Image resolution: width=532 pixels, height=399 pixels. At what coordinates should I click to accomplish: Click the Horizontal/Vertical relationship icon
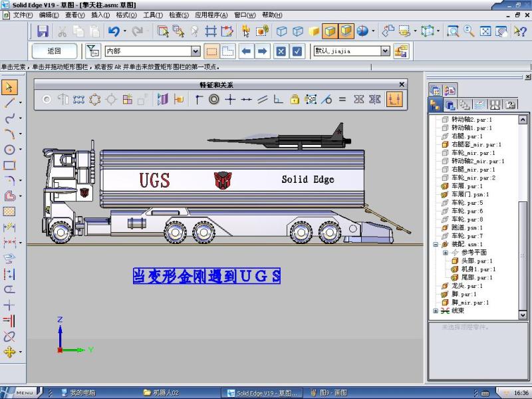[230, 99]
